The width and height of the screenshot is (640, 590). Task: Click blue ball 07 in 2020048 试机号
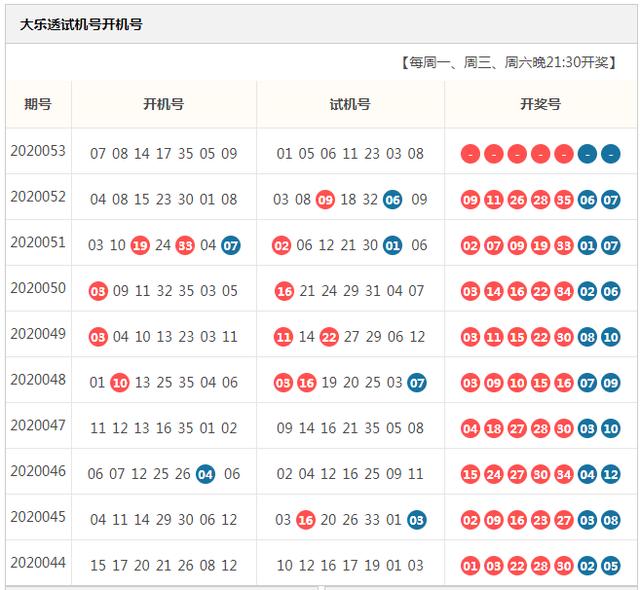point(417,383)
